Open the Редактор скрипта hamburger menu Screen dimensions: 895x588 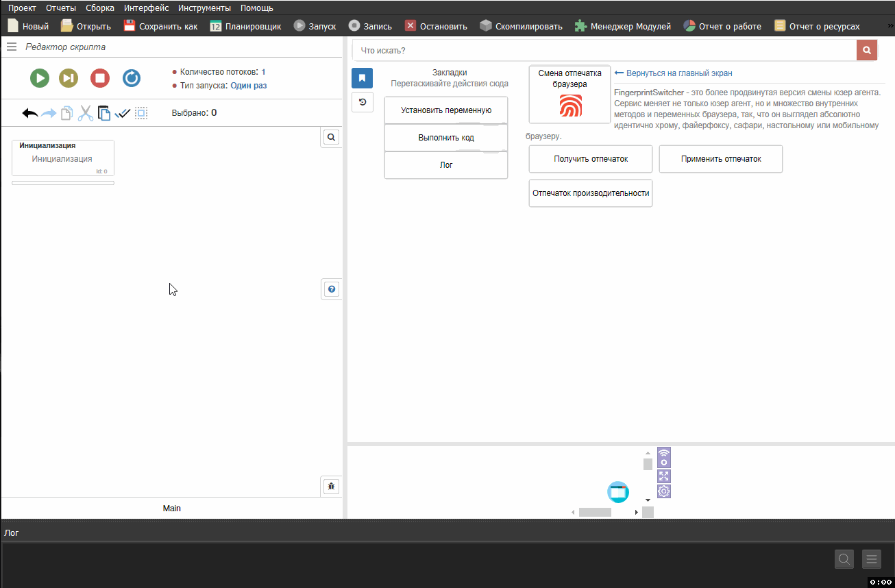coord(12,47)
